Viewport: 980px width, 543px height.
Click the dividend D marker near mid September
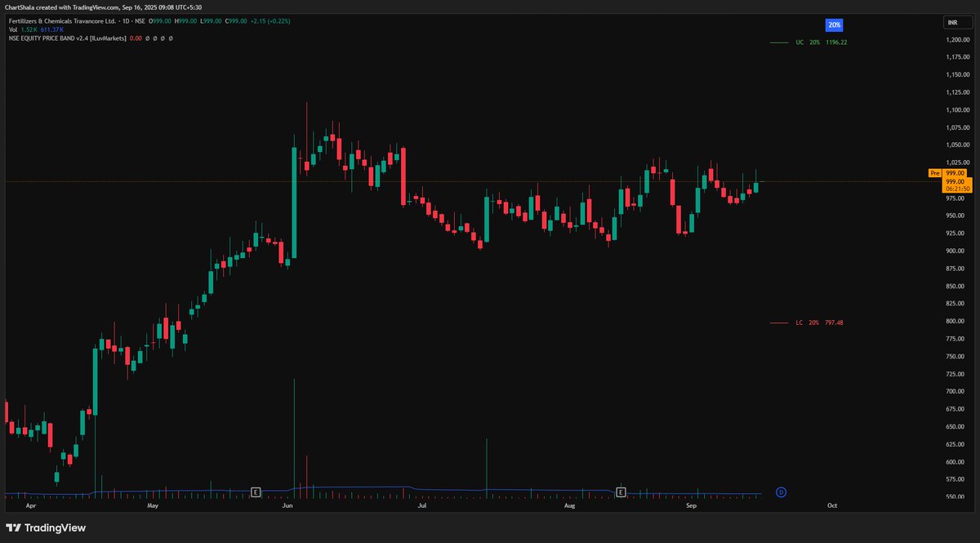pyautogui.click(x=781, y=492)
